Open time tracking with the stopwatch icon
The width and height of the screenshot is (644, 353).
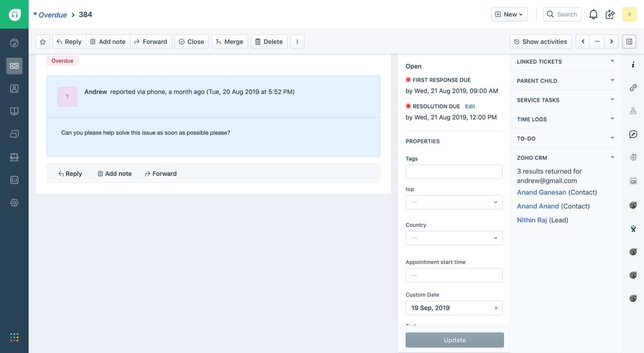pos(633,157)
